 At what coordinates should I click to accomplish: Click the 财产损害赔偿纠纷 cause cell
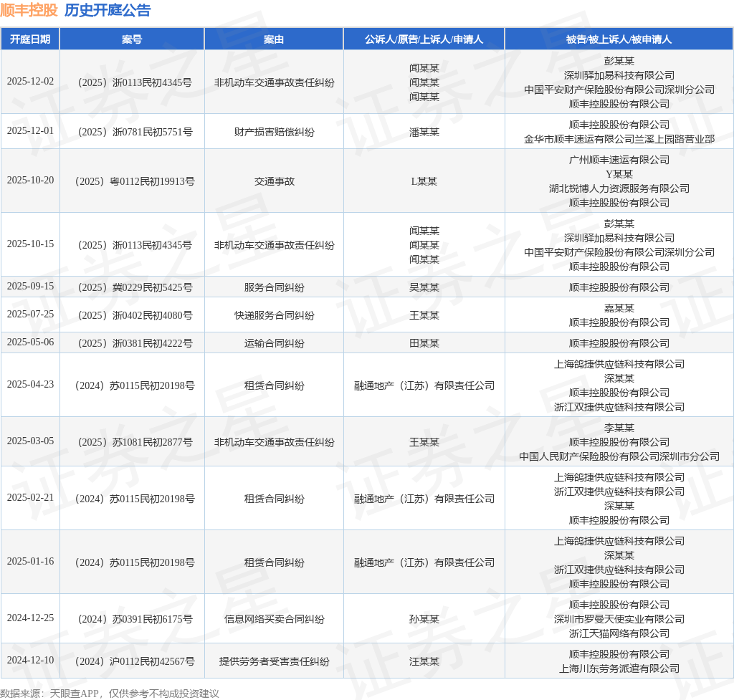[x=274, y=132]
